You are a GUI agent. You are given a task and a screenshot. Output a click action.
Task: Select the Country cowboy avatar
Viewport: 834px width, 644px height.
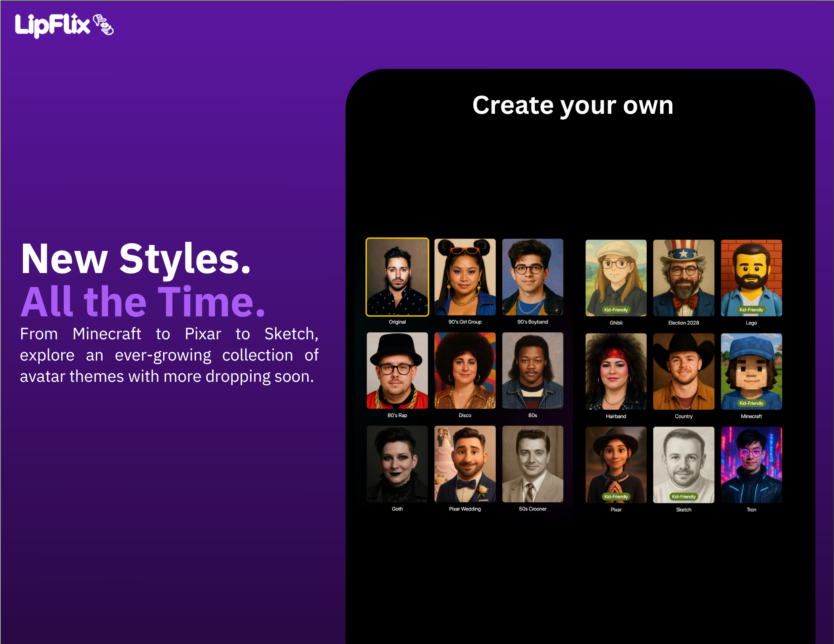point(683,371)
